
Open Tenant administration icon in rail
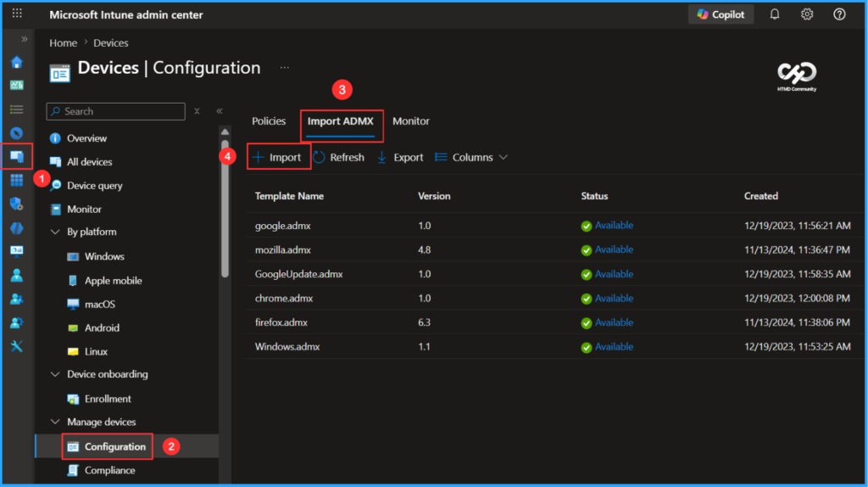17,322
